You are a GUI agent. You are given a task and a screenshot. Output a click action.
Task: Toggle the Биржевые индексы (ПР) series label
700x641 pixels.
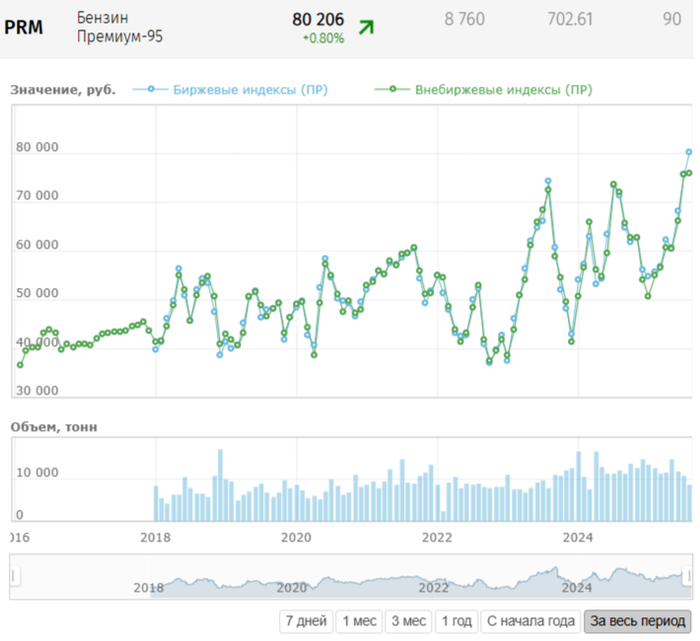250,89
